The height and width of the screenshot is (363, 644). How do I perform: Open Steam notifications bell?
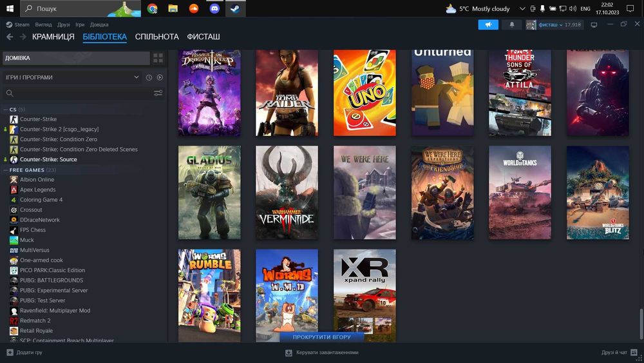tap(512, 25)
